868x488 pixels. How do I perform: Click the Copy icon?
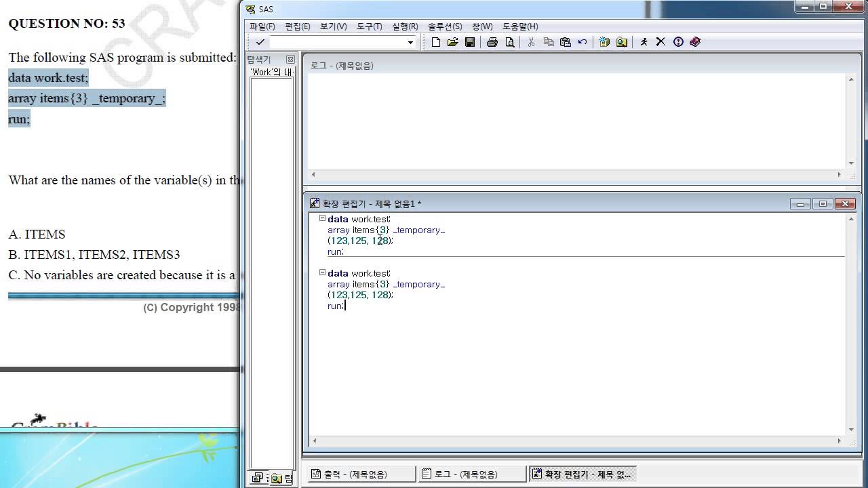549,42
